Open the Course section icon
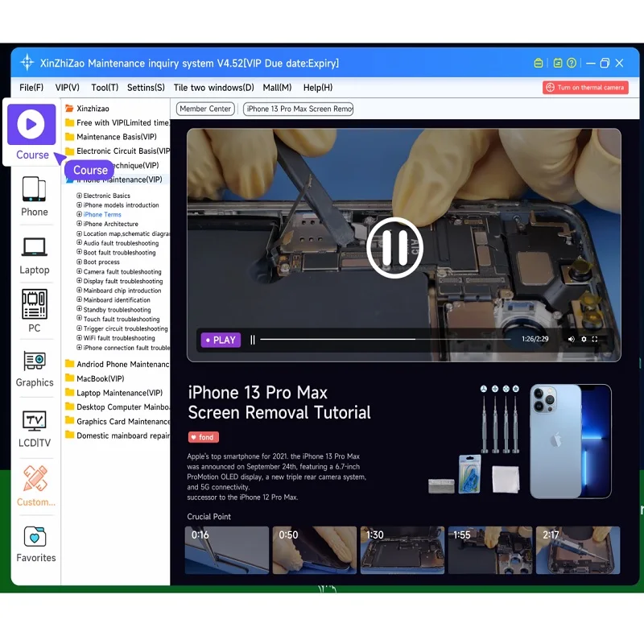 coord(31,124)
